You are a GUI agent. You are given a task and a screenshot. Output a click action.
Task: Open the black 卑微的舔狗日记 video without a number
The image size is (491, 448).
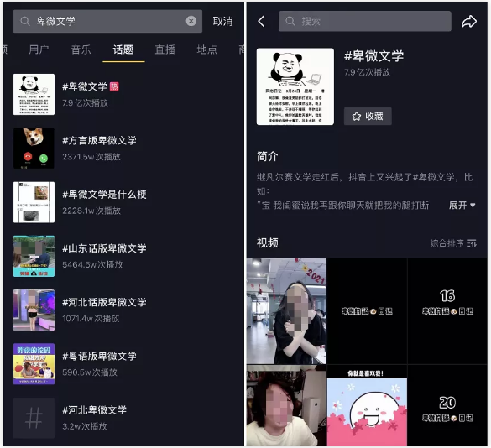point(367,311)
